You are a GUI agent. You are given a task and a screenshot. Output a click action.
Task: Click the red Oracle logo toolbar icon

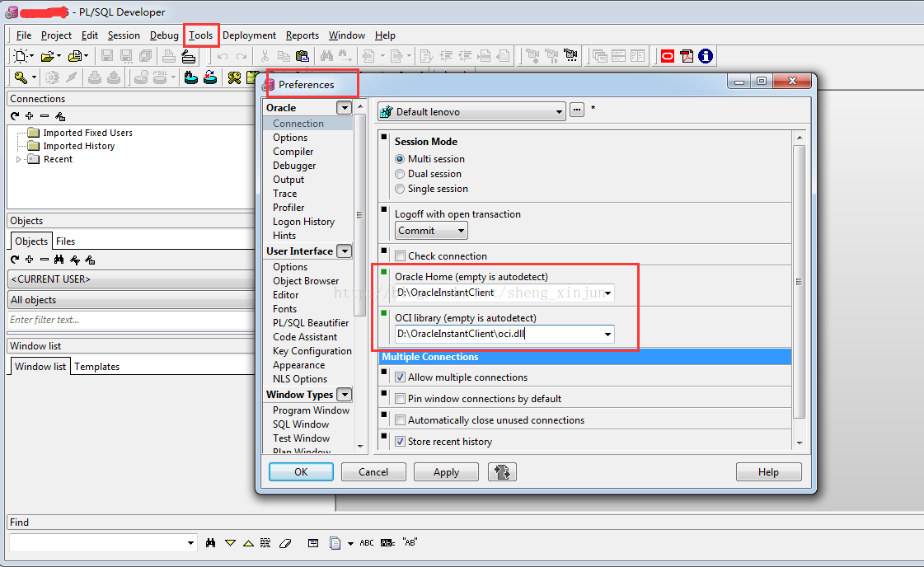click(x=667, y=56)
